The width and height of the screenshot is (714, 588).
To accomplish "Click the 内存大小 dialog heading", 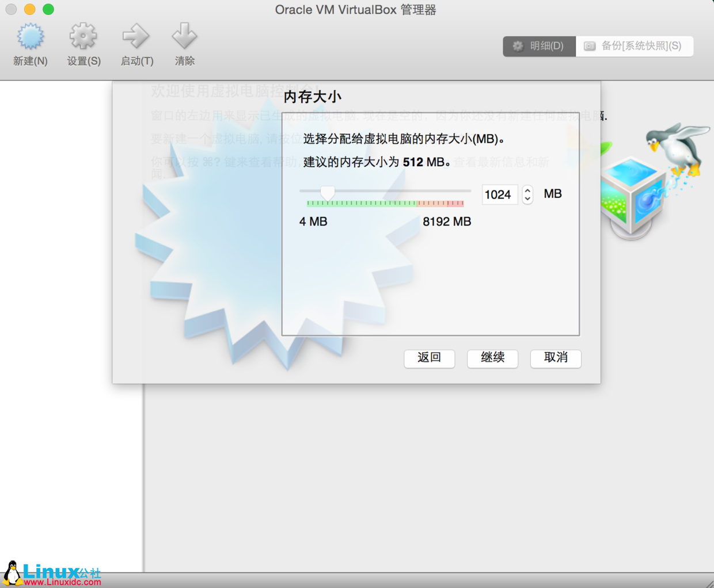I will click(313, 97).
